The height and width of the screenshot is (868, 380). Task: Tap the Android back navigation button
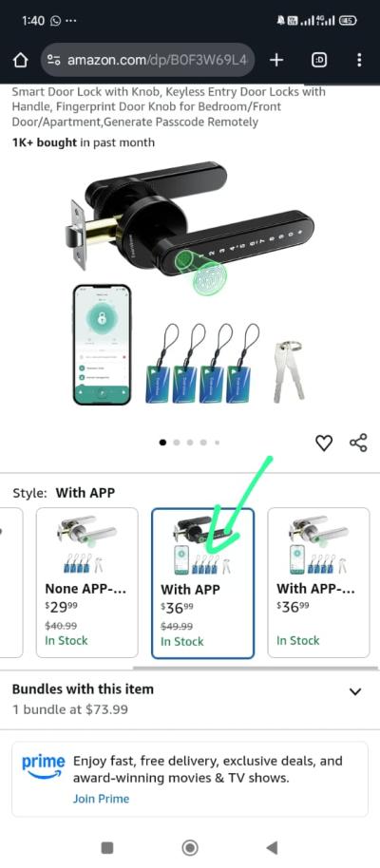[x=272, y=847]
